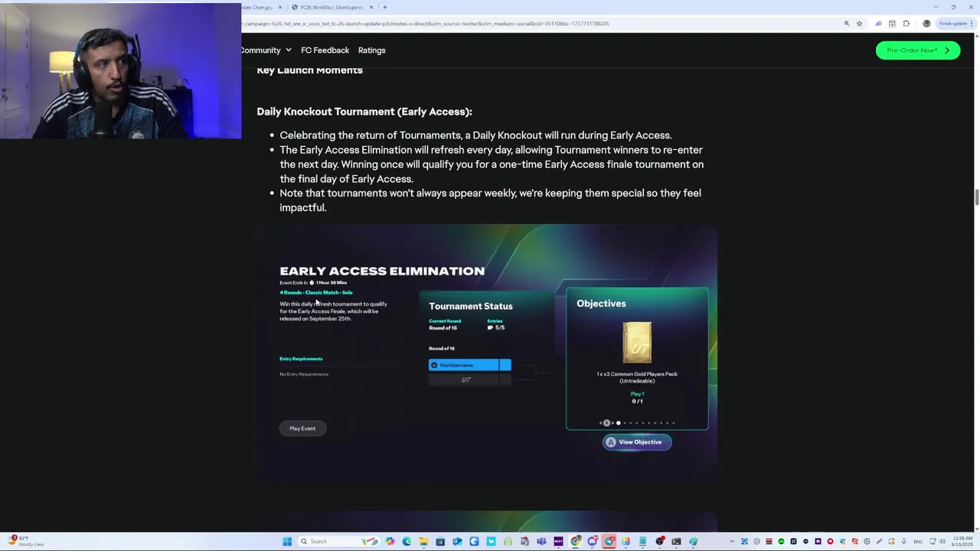Click the Tournament Status heading
The image size is (980, 551).
coord(471,306)
